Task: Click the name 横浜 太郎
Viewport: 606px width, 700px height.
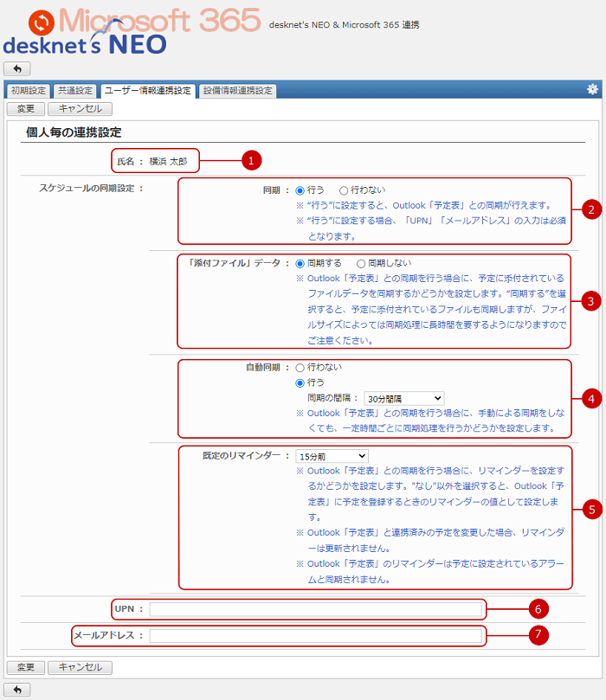Action: point(168,162)
